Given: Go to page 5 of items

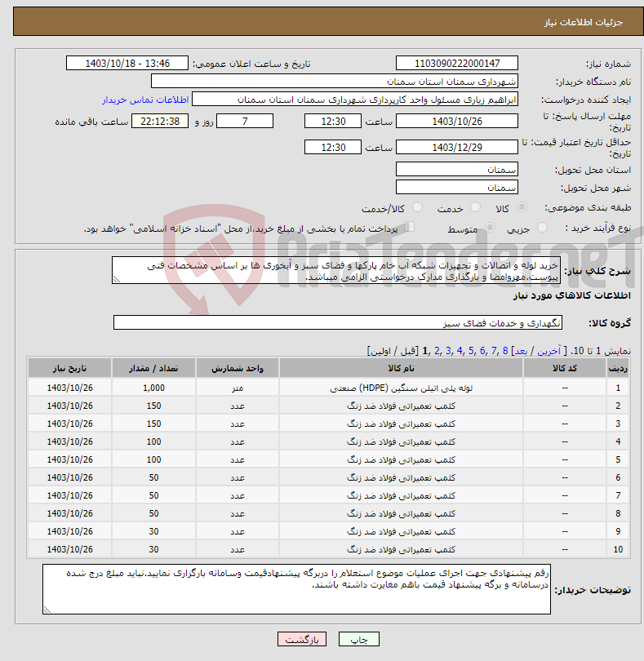Looking at the screenshot, I should pos(471,351).
